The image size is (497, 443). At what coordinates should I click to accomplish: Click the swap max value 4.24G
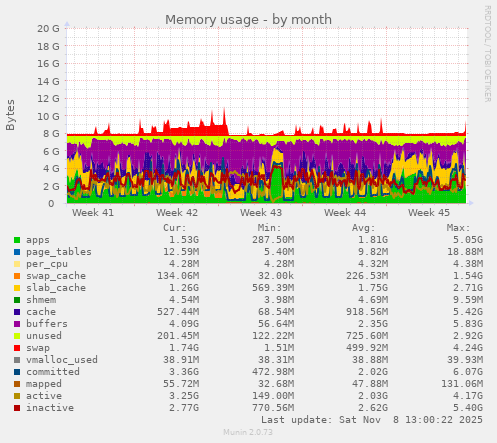click(468, 348)
